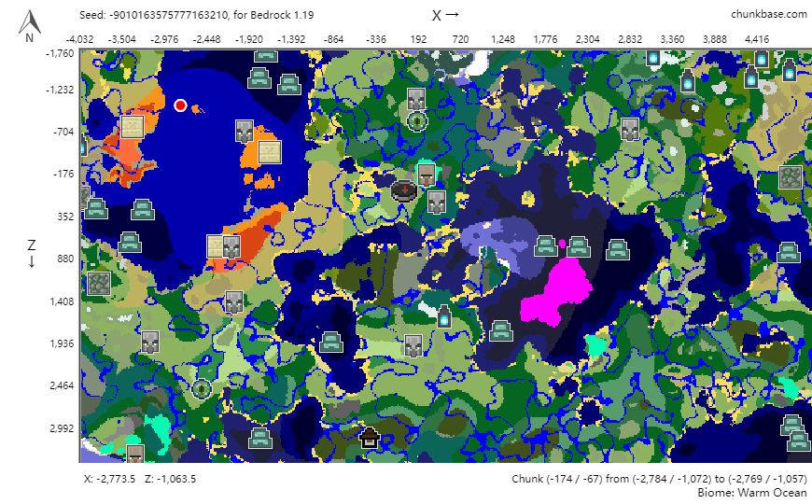This screenshot has height=504, width=812.
Task: Click the village icon at the bottom-left map edge
Action: (x=135, y=454)
